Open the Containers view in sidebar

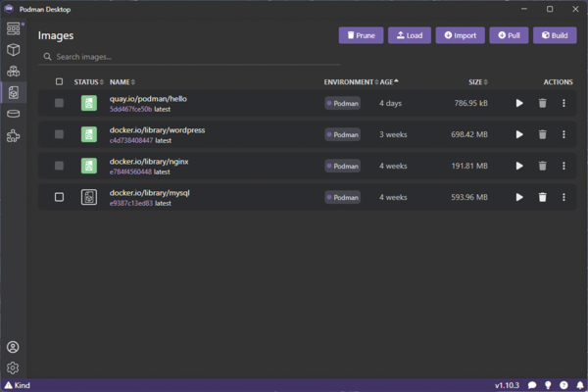[13, 50]
